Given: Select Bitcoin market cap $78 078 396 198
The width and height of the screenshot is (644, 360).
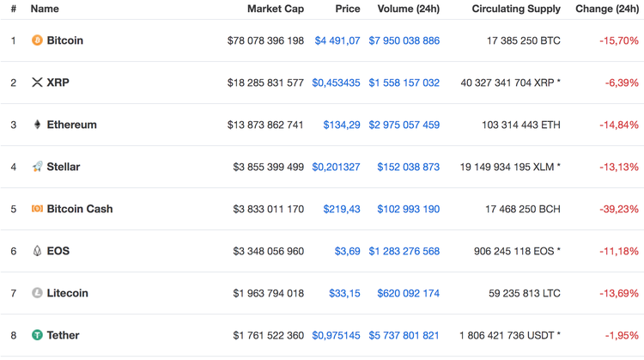Looking at the screenshot, I should coord(265,40).
